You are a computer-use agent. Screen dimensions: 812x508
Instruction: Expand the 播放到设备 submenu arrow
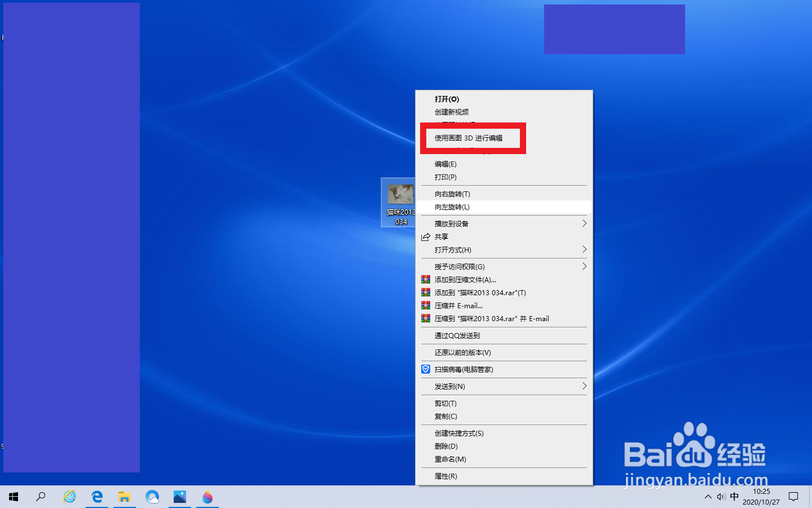coord(584,224)
